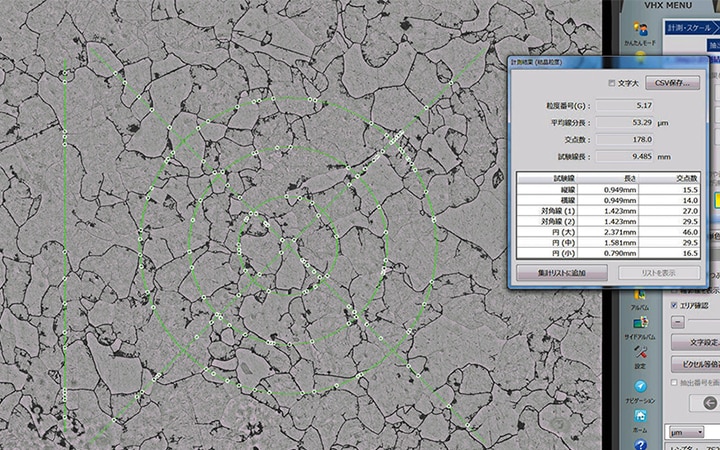Click the round back arrow button
This screenshot has width=720, height=450.
pos(711,403)
